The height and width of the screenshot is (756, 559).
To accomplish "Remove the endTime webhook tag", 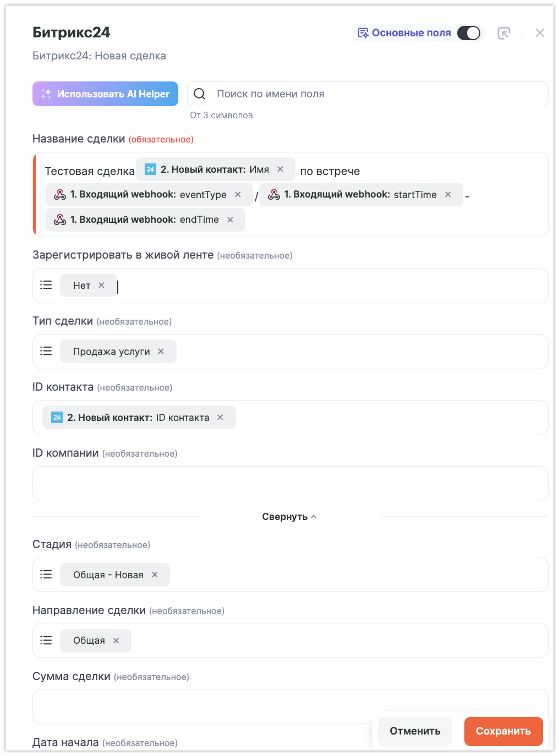I will [x=231, y=220].
